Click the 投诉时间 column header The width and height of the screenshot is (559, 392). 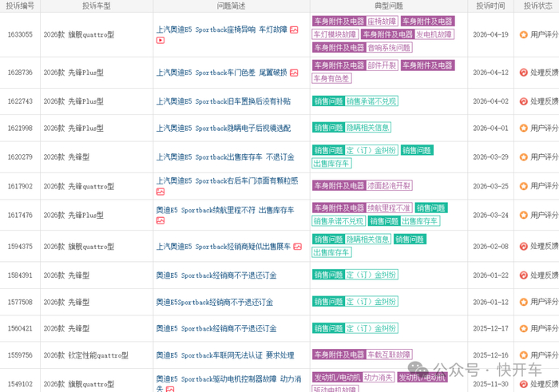pos(490,6)
